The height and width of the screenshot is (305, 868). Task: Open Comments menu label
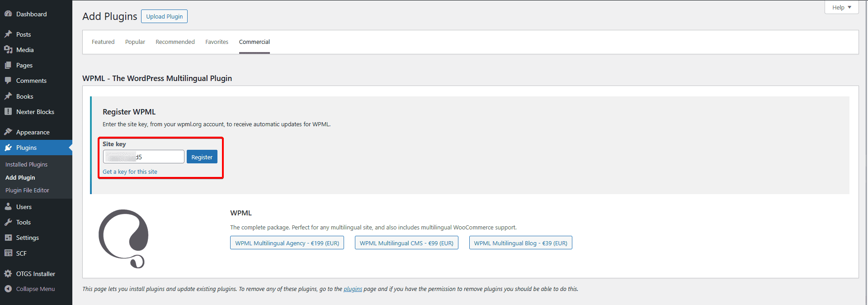(x=31, y=81)
